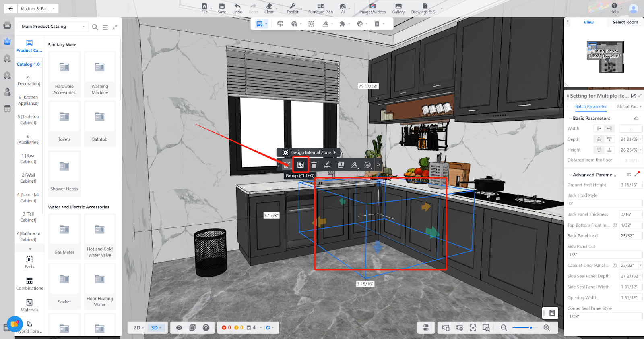Select 7 [Bathroom Cabinet] category
Image resolution: width=644 pixels, height=339 pixels.
point(28,236)
